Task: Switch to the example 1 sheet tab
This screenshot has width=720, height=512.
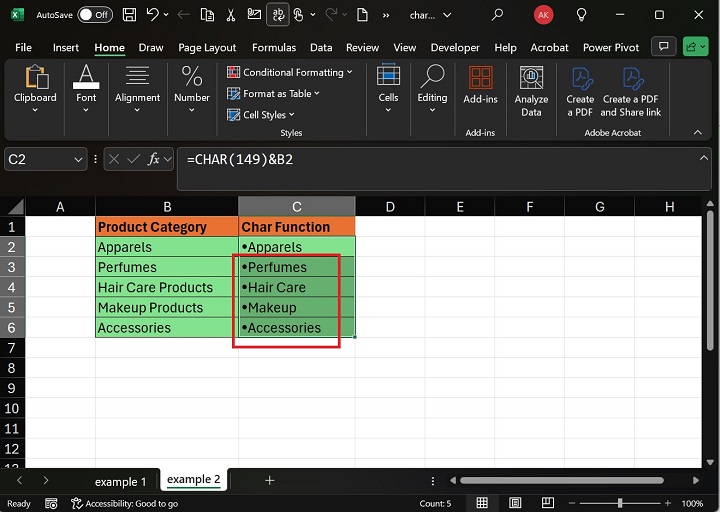Action: [120, 481]
